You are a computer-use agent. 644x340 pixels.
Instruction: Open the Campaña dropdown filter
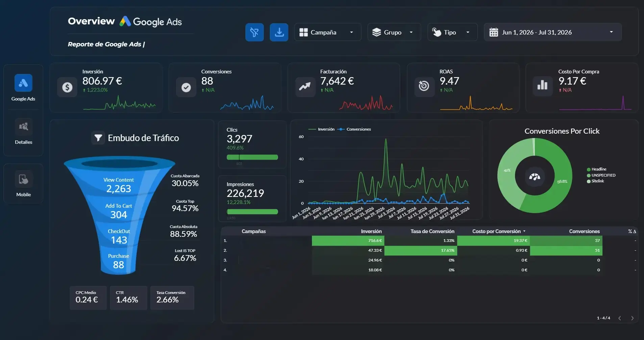tap(327, 32)
